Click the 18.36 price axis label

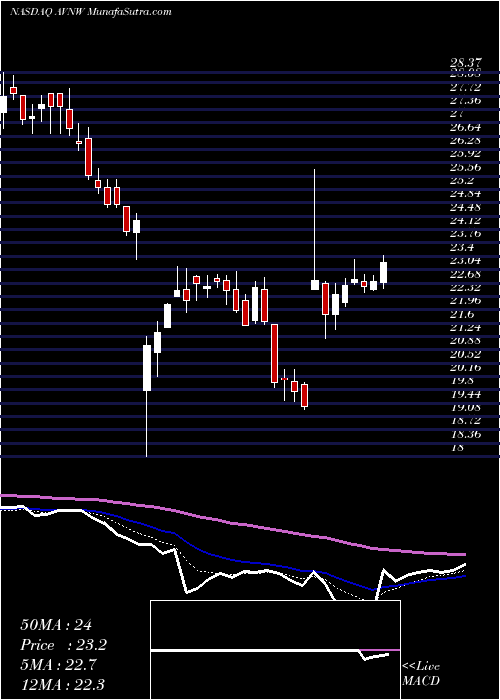click(x=465, y=434)
